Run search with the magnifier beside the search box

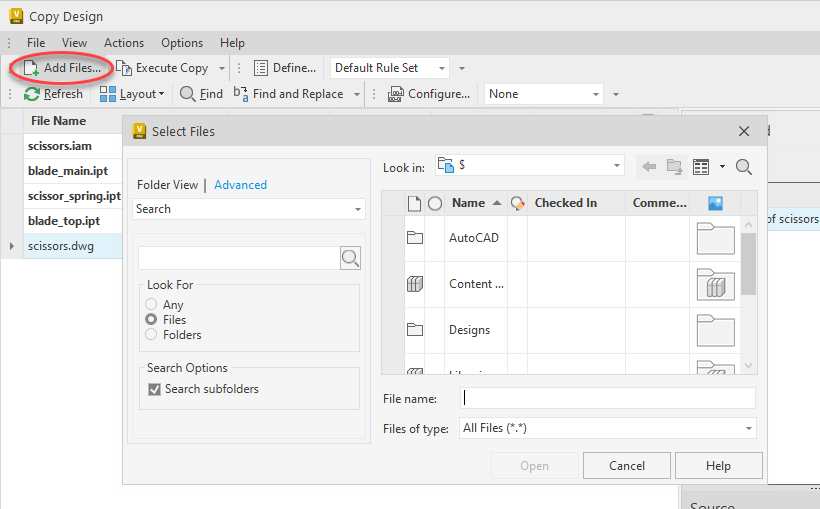[350, 258]
